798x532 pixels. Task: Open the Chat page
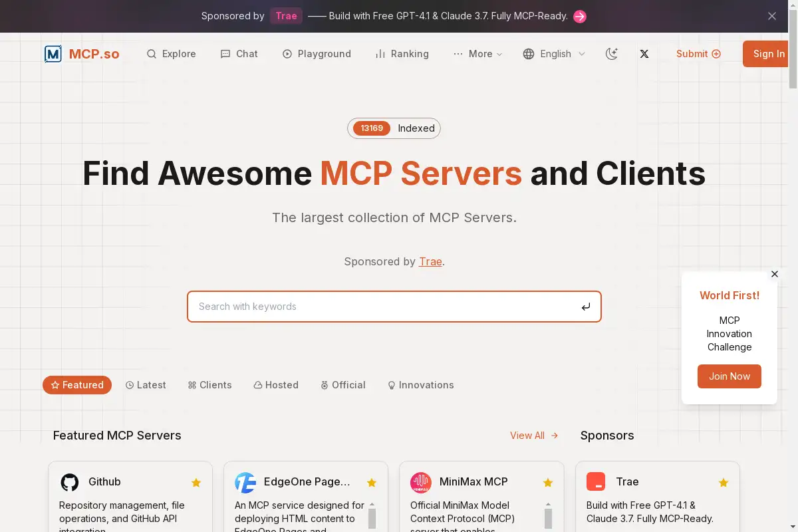239,54
